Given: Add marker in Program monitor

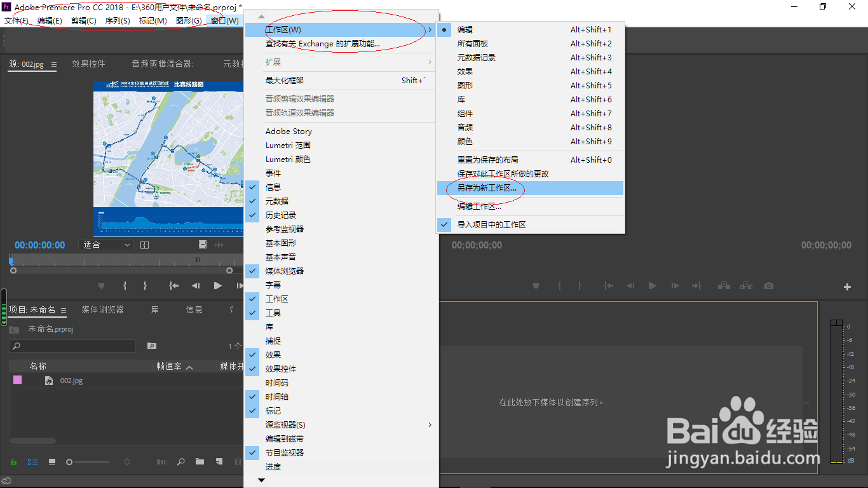Looking at the screenshot, I should coord(536,286).
